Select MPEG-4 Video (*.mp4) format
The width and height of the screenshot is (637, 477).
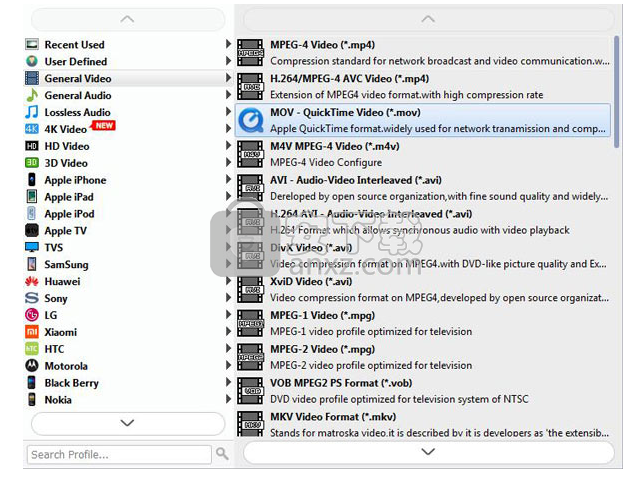423,53
